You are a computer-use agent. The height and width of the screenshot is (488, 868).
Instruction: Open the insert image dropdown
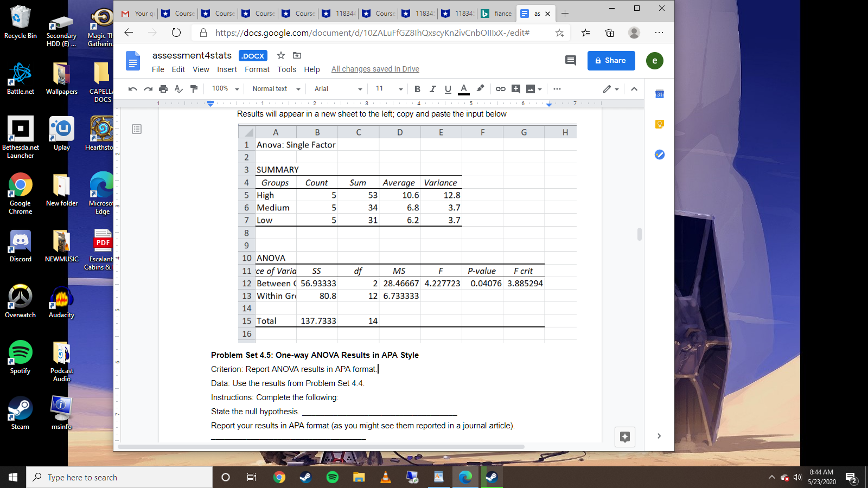click(x=534, y=89)
